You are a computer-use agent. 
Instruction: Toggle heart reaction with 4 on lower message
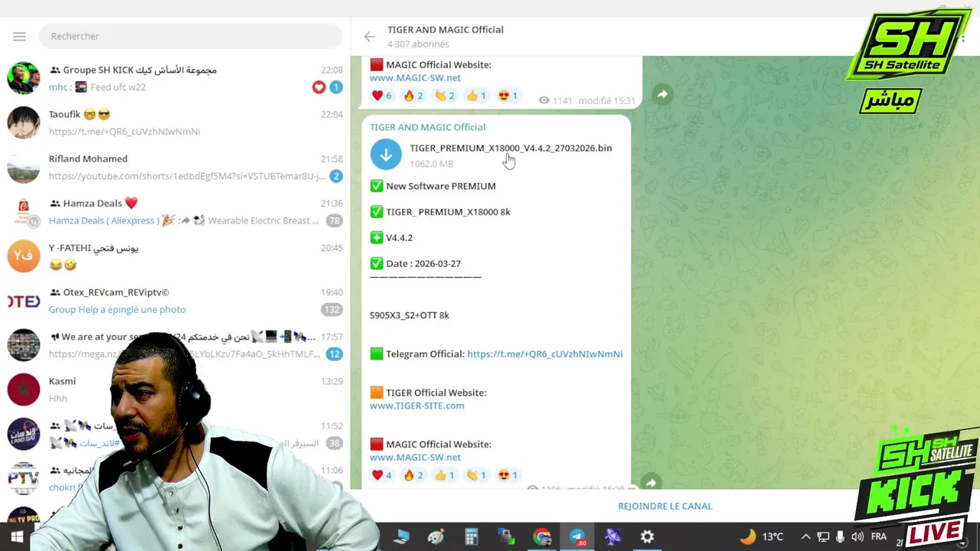[382, 475]
